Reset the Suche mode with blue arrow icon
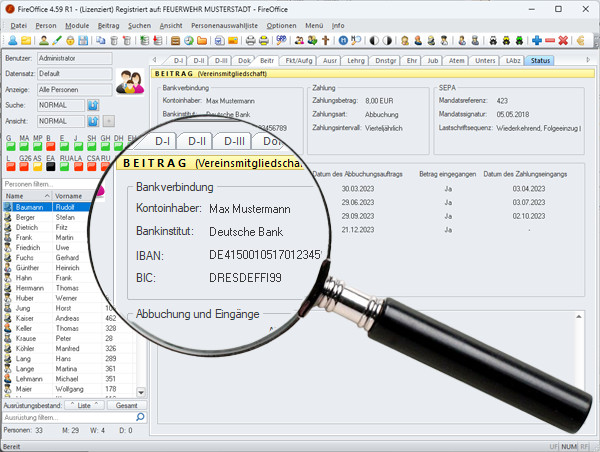The image size is (600, 452). (93, 104)
